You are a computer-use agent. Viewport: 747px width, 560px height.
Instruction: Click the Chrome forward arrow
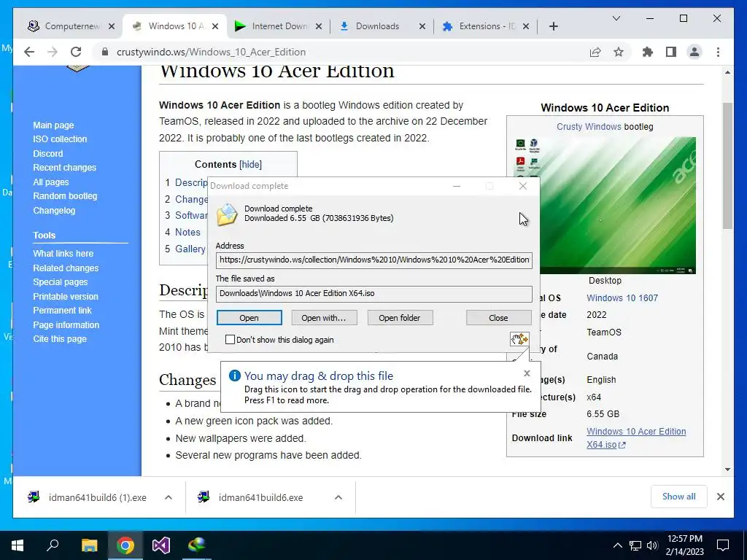pos(53,52)
